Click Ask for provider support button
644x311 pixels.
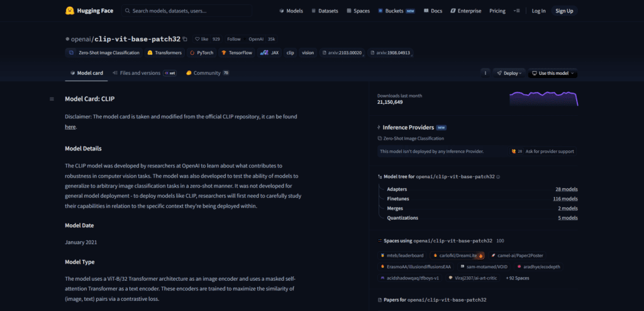click(542, 151)
